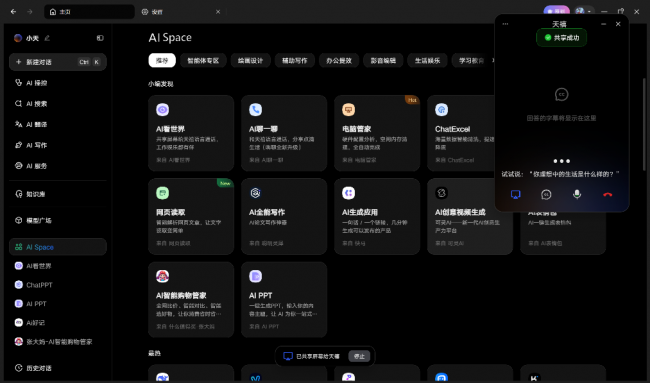Viewport: 650px width, 383px height.
Task: Open the account avatar dropdown at top
Action: click(583, 12)
